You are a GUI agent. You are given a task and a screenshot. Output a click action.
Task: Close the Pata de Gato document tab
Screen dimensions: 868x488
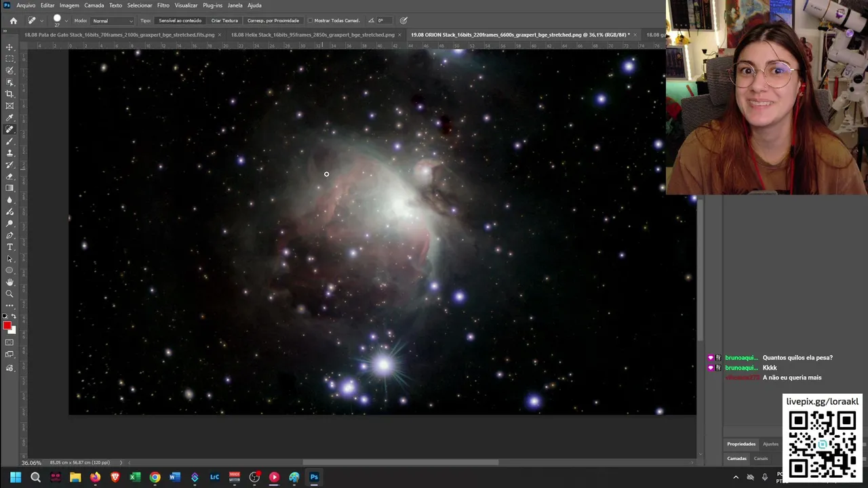click(220, 35)
